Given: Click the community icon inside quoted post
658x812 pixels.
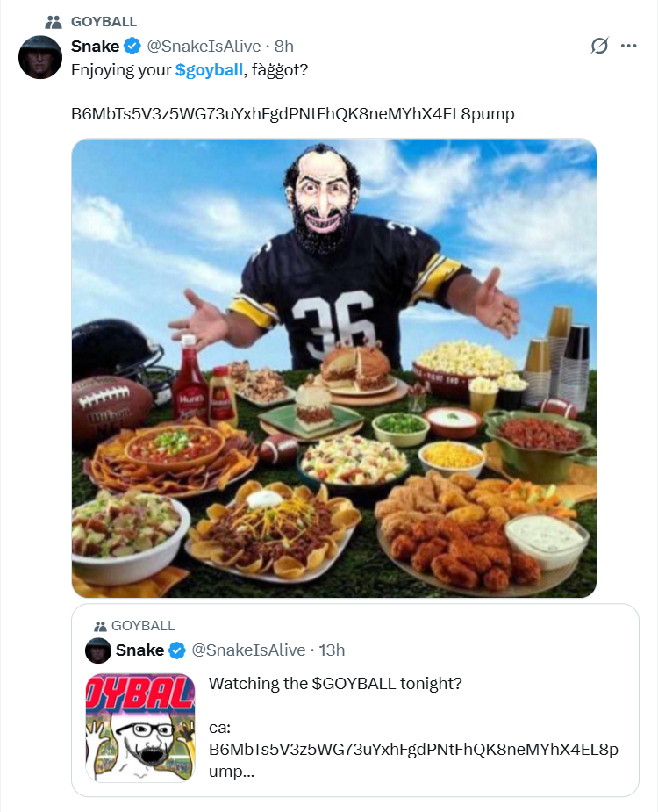Looking at the screenshot, I should coord(100,626).
